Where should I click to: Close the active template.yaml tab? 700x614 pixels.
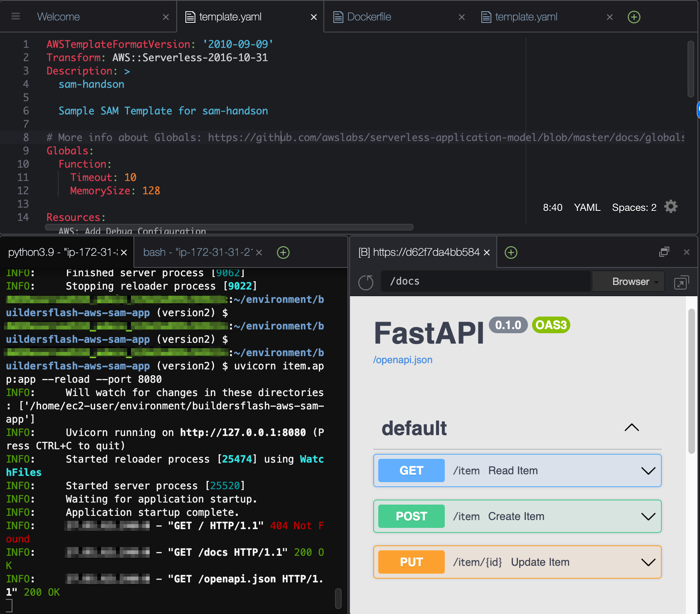point(314,17)
